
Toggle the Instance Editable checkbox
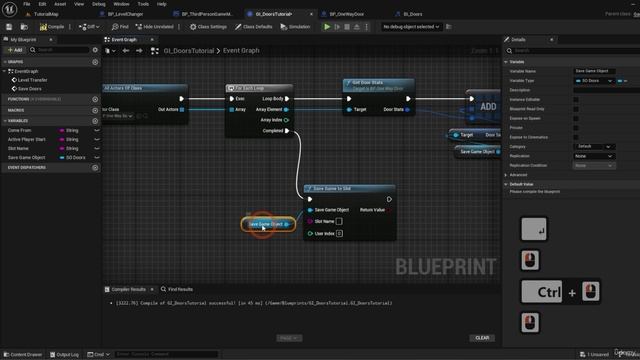[x=576, y=100]
